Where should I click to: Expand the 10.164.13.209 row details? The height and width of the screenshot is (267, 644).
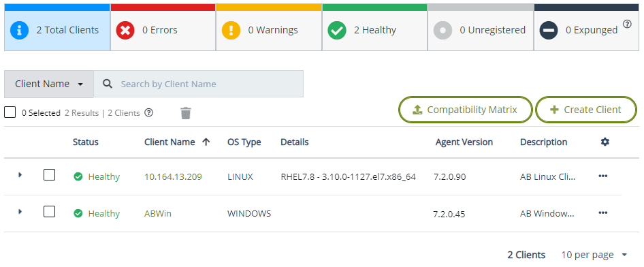click(20, 175)
